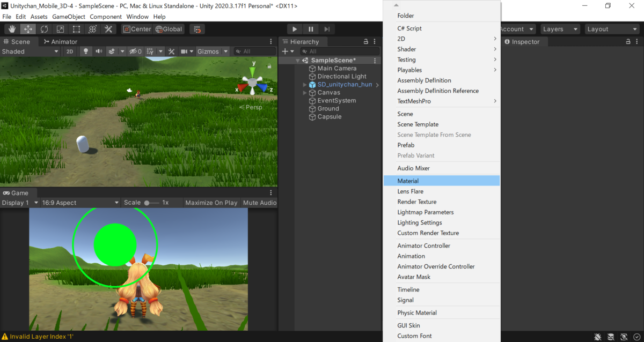Viewport: 644px width, 342px height.
Task: Select the Rotate tool
Action: 45,29
